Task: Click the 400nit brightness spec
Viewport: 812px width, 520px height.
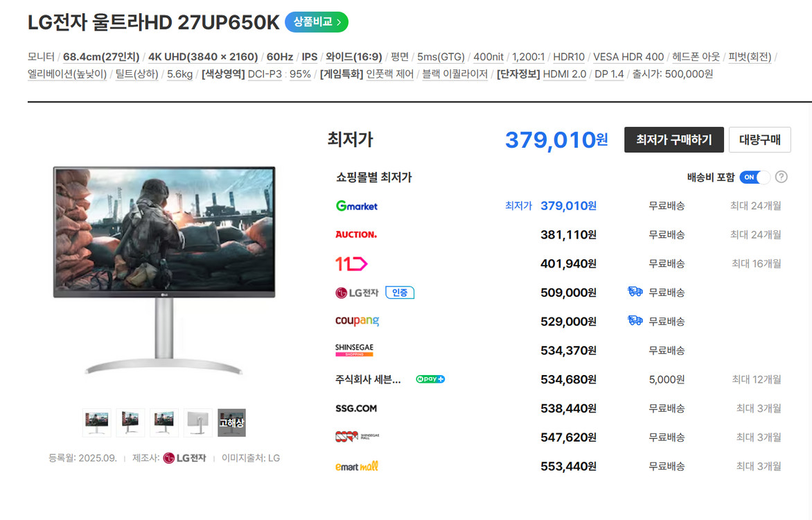Action: tap(488, 57)
